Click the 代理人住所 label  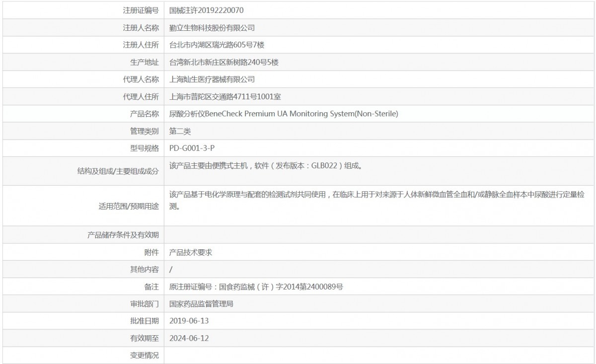tap(141, 97)
